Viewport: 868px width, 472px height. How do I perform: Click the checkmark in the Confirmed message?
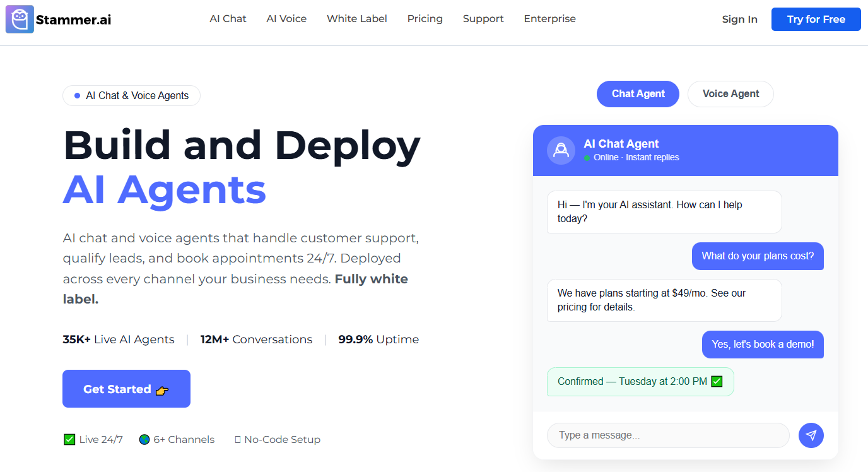[717, 381]
